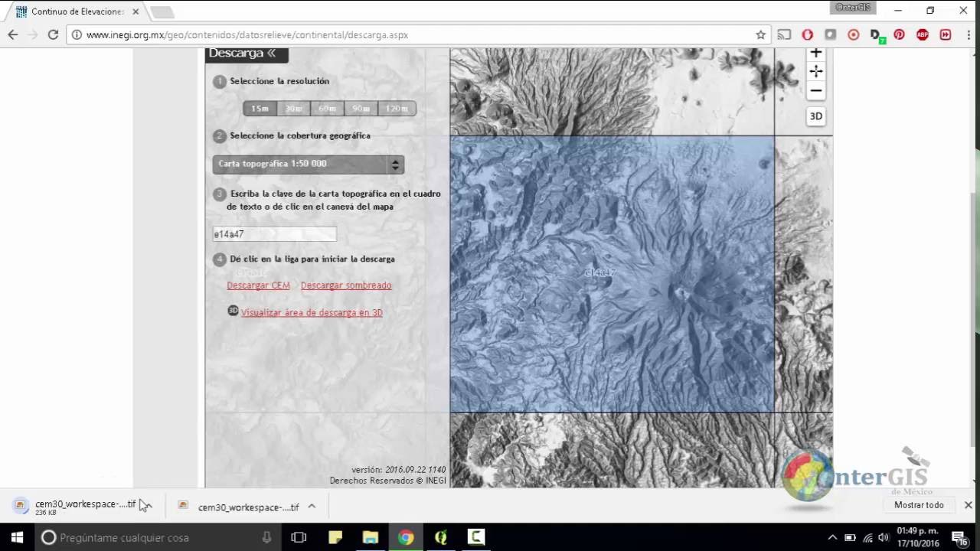Click the Pinterest extension icon
980x551 pixels.
[x=899, y=34]
